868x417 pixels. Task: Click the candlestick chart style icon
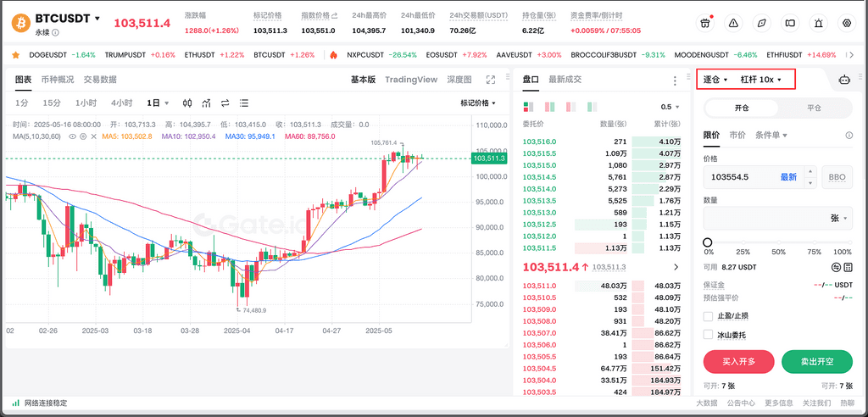pos(186,103)
